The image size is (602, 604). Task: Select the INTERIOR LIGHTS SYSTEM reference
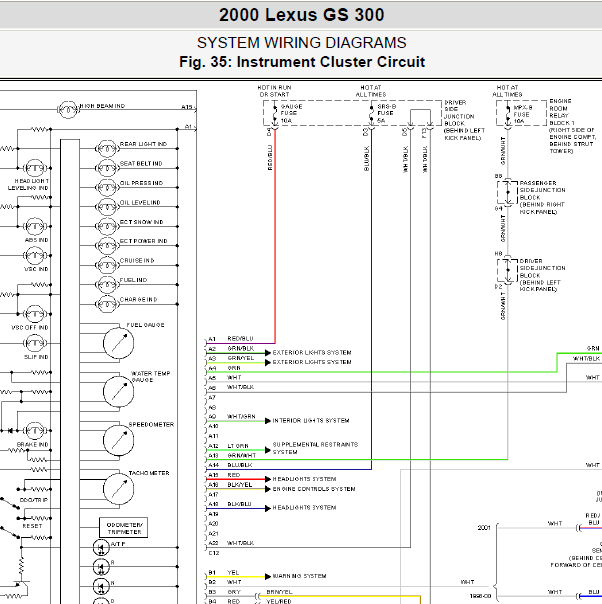311,421
